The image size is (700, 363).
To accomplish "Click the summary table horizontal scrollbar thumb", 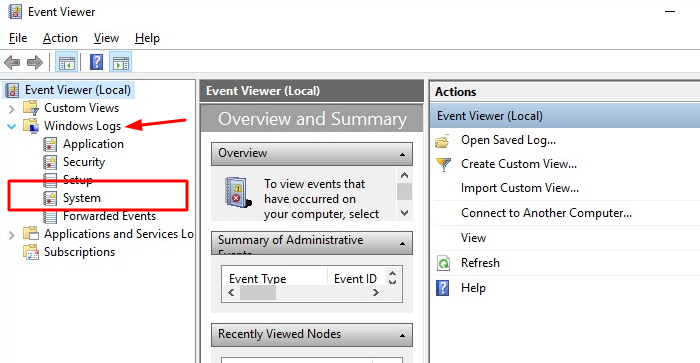I will [x=258, y=293].
